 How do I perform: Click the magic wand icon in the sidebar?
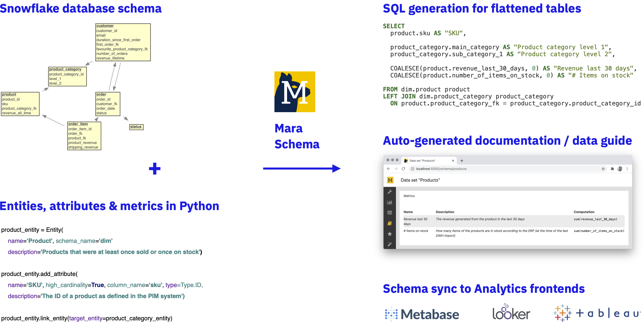pos(390,243)
